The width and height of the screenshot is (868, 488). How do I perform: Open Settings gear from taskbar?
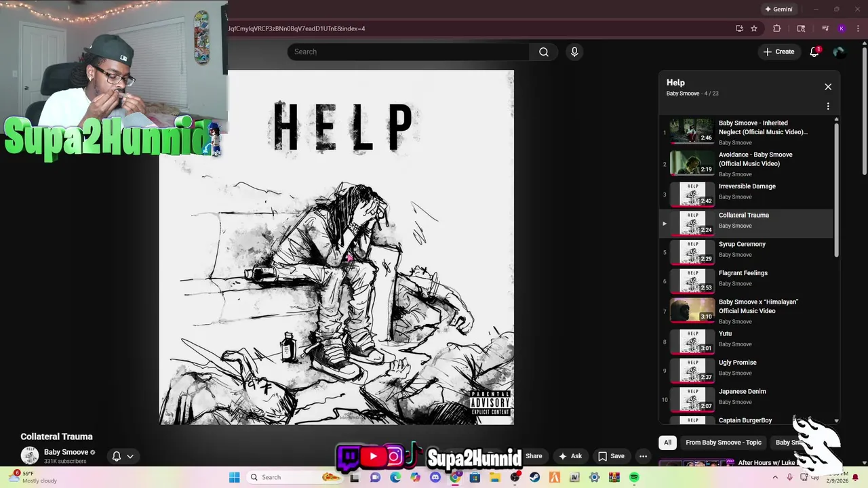click(595, 477)
